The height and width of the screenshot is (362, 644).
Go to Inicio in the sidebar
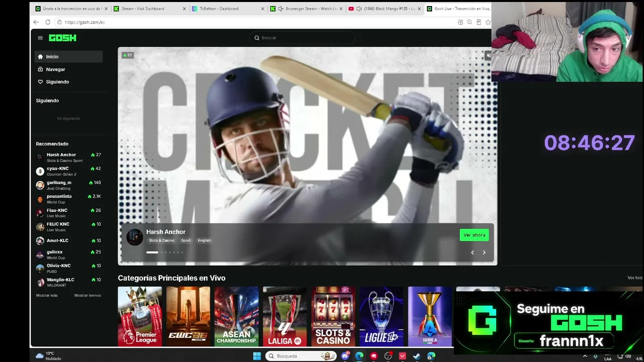(x=68, y=57)
